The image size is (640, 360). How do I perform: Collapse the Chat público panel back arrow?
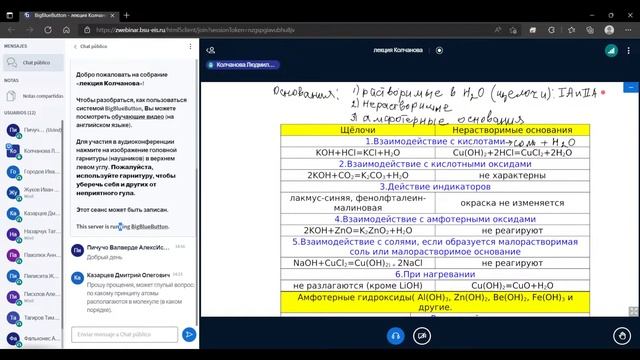(75, 47)
